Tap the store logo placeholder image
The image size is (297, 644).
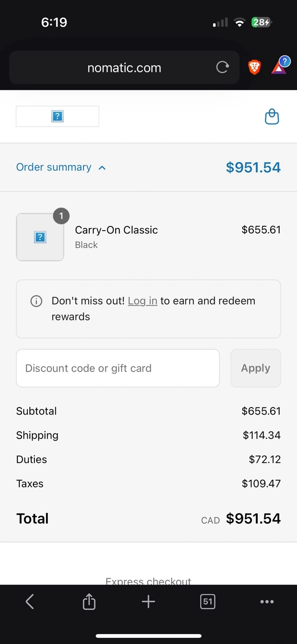[58, 116]
